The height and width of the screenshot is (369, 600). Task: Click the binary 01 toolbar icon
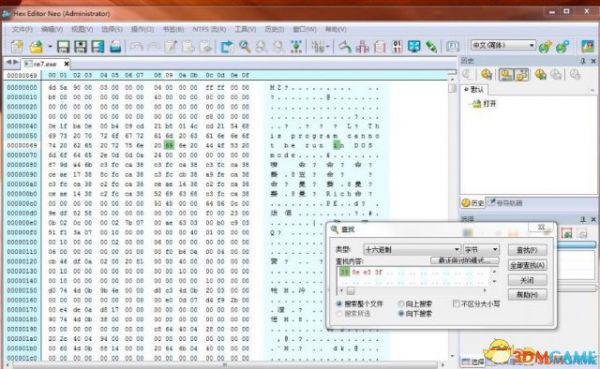pyautogui.click(x=397, y=47)
